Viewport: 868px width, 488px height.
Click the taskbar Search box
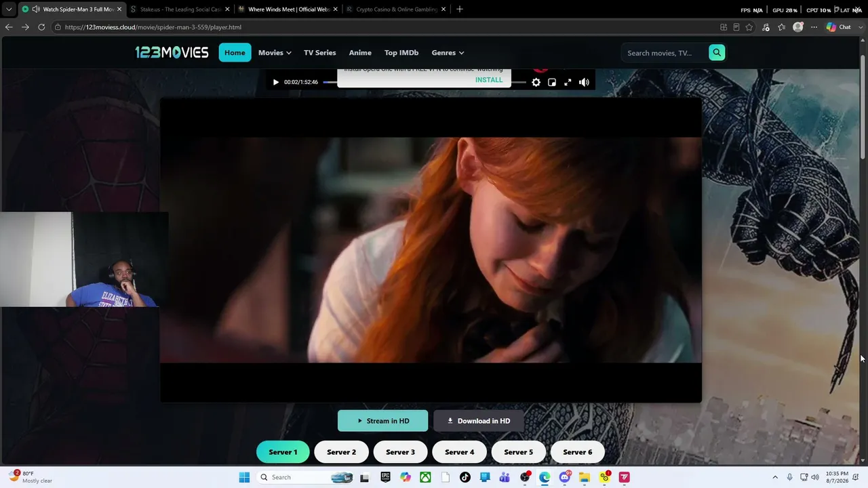pos(305,477)
